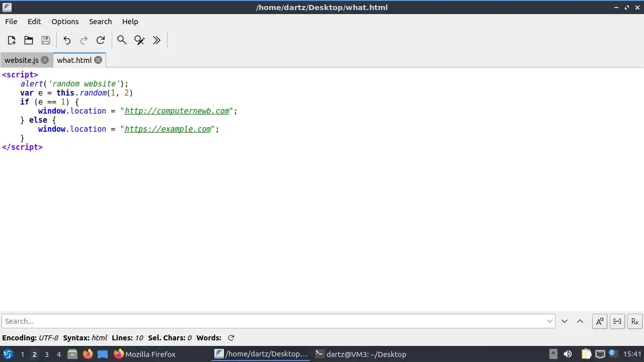The image size is (644, 362).
Task: Click the Syntax: html status label
Action: 85,338
